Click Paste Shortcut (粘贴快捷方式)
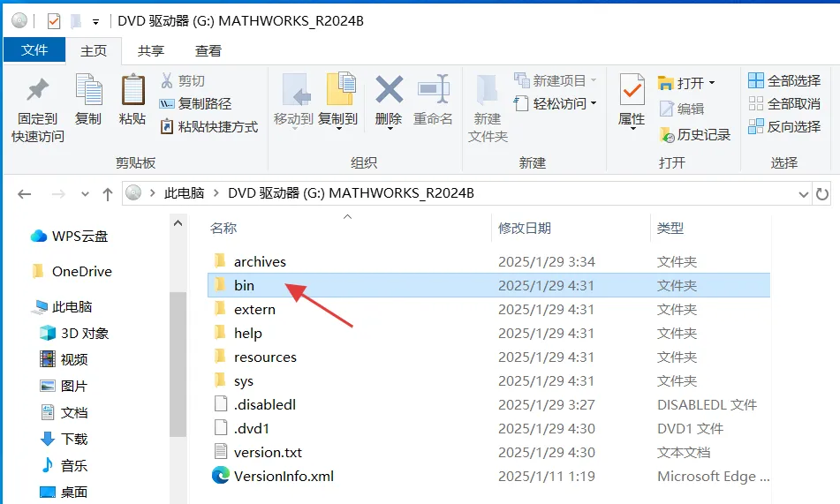The height and width of the screenshot is (504, 840). 209,126
